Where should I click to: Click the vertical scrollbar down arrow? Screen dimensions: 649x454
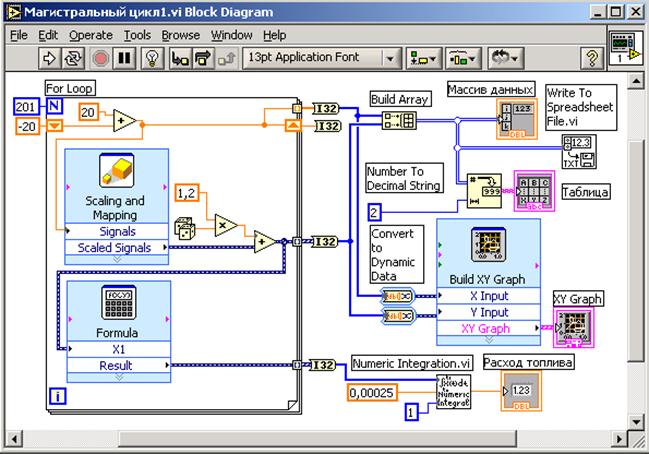pyautogui.click(x=636, y=422)
